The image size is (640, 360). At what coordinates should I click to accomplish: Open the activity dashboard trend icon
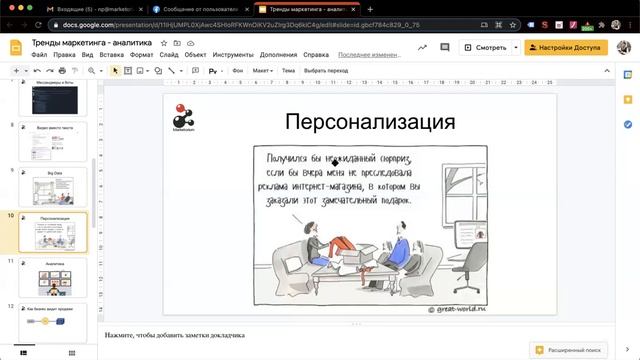pyautogui.click(x=422, y=48)
